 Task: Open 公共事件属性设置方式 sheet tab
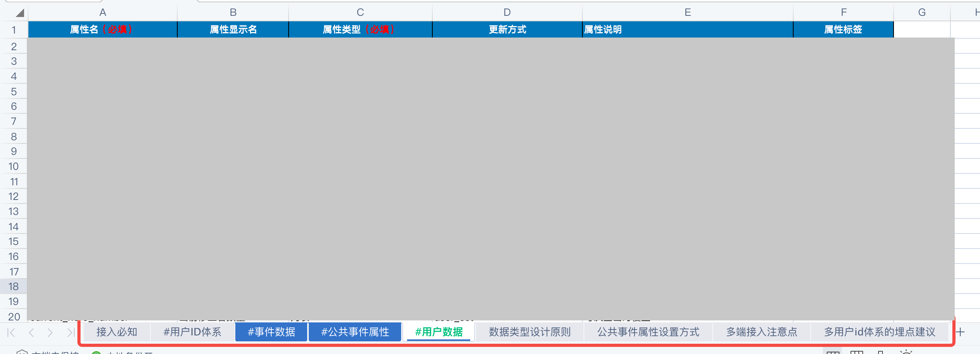(x=648, y=332)
